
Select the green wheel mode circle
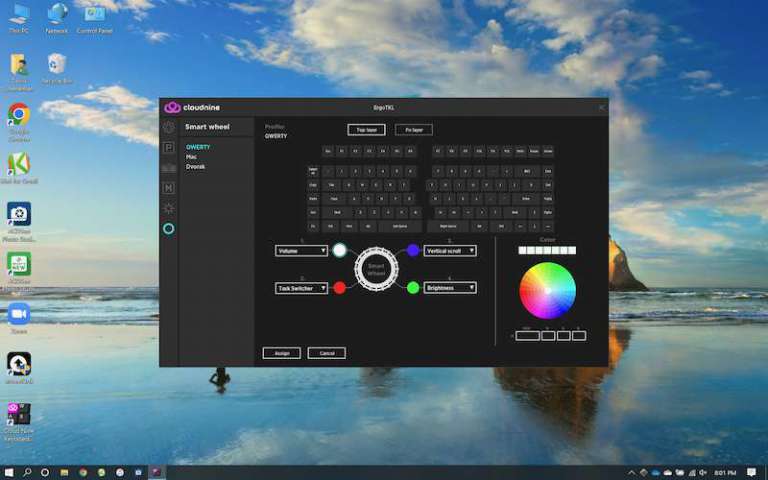pyautogui.click(x=413, y=288)
